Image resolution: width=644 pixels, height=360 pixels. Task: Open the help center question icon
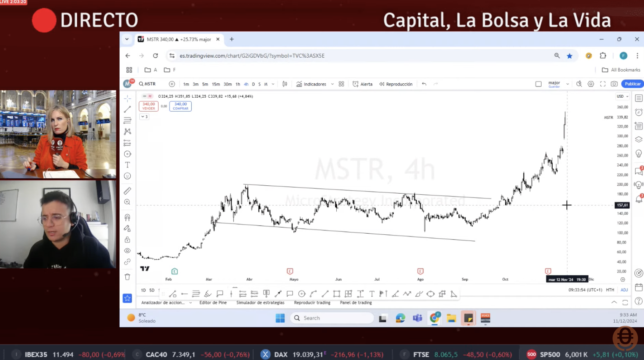[639, 301]
